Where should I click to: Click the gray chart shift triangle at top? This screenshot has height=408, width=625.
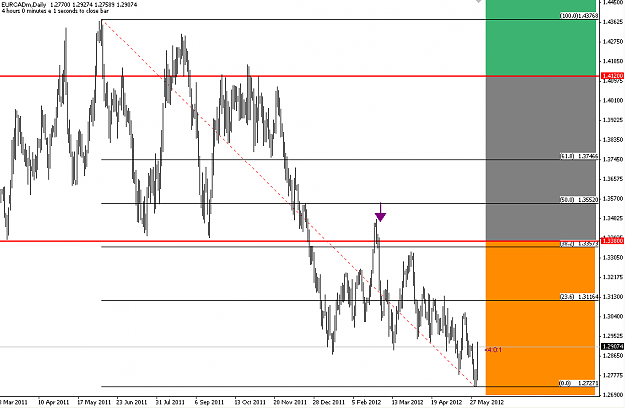478,1
